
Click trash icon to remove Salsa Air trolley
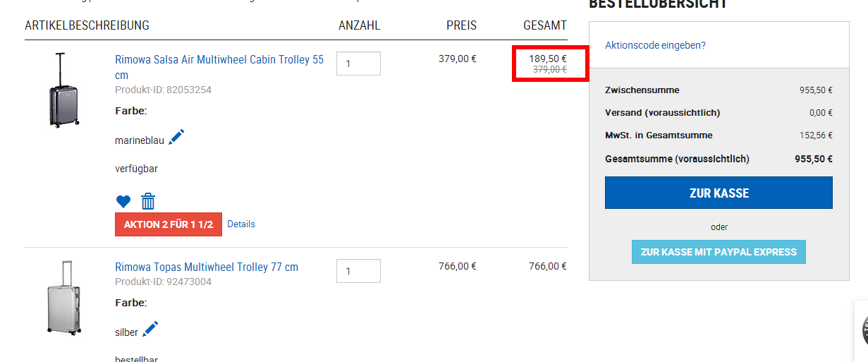148,202
